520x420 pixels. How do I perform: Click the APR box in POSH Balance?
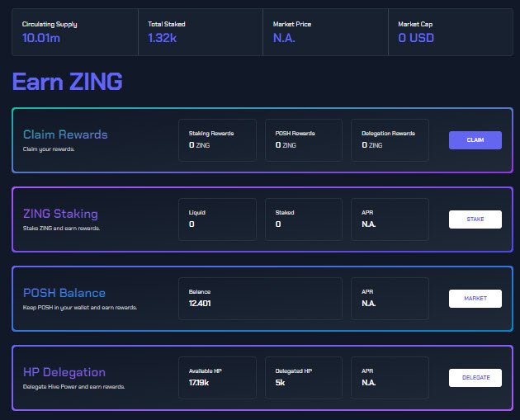click(390, 299)
